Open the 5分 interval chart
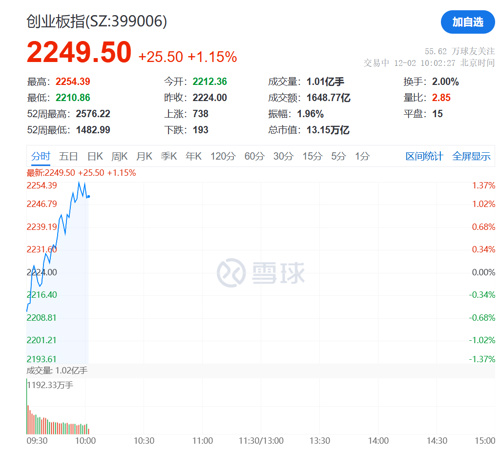 (x=338, y=156)
